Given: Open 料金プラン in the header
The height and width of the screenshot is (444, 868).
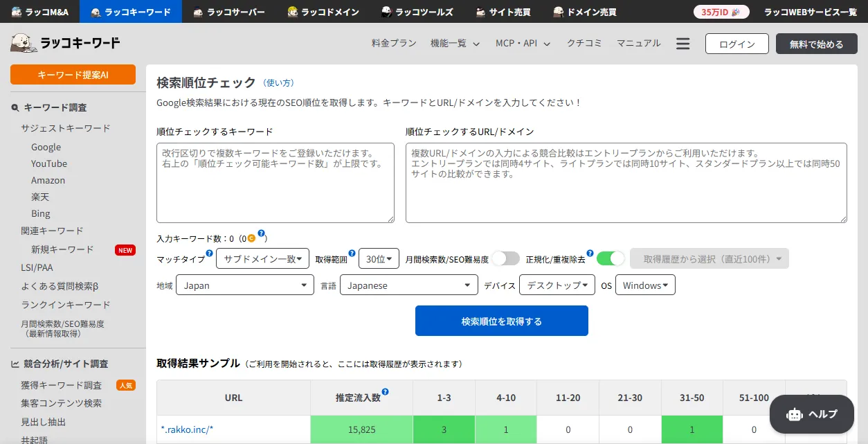Looking at the screenshot, I should coord(394,44).
